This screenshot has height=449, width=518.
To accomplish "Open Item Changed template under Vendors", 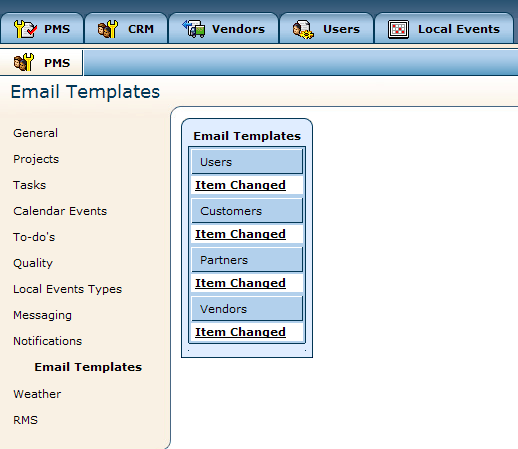I will click(240, 332).
